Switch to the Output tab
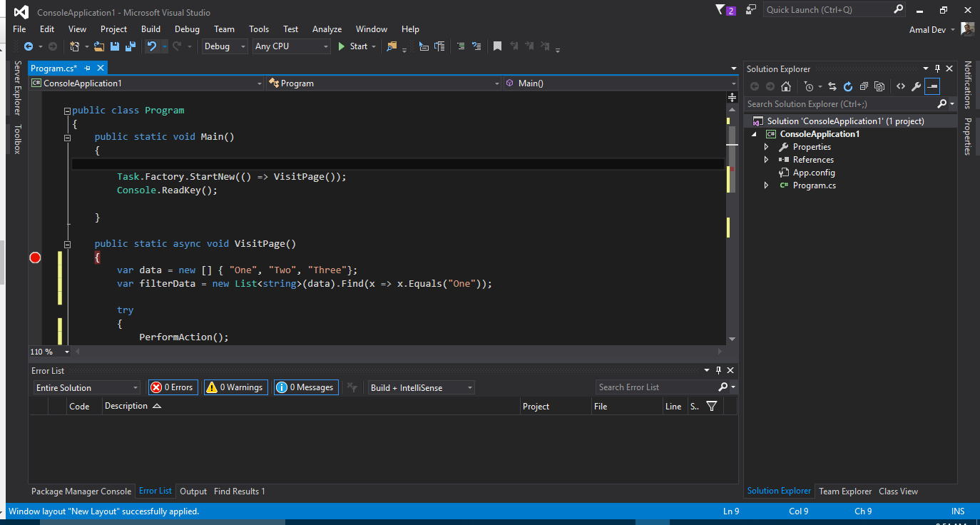Image resolution: width=980 pixels, height=525 pixels. point(193,491)
